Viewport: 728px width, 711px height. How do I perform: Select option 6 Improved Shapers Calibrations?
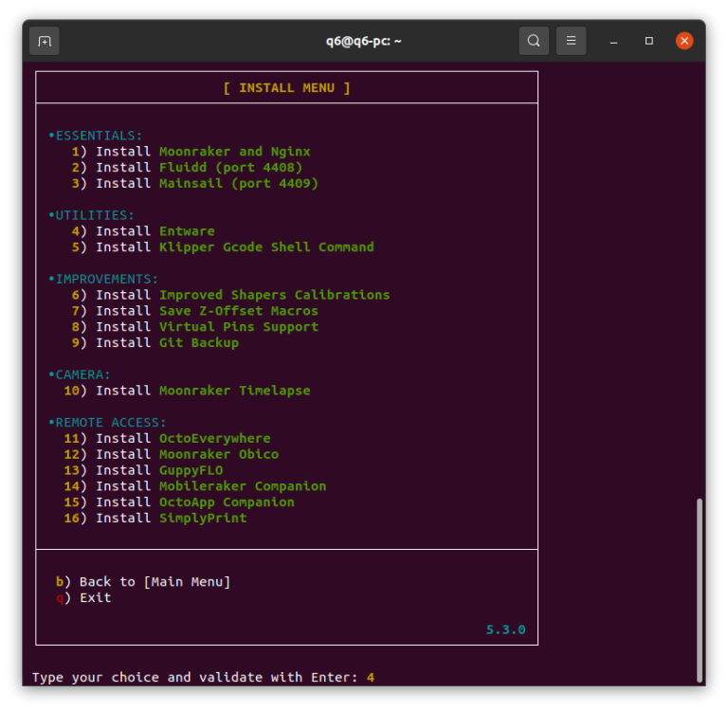pos(230,295)
